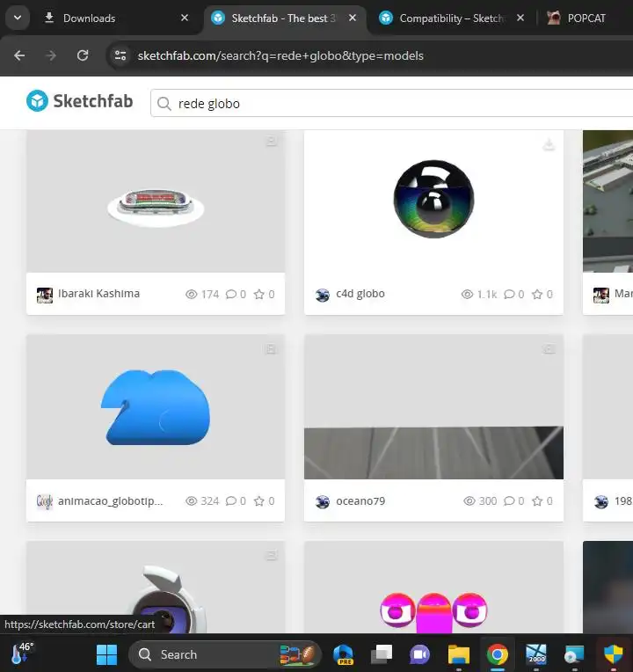Open Task View on the taskbar
633x672 pixels.
coord(382,655)
